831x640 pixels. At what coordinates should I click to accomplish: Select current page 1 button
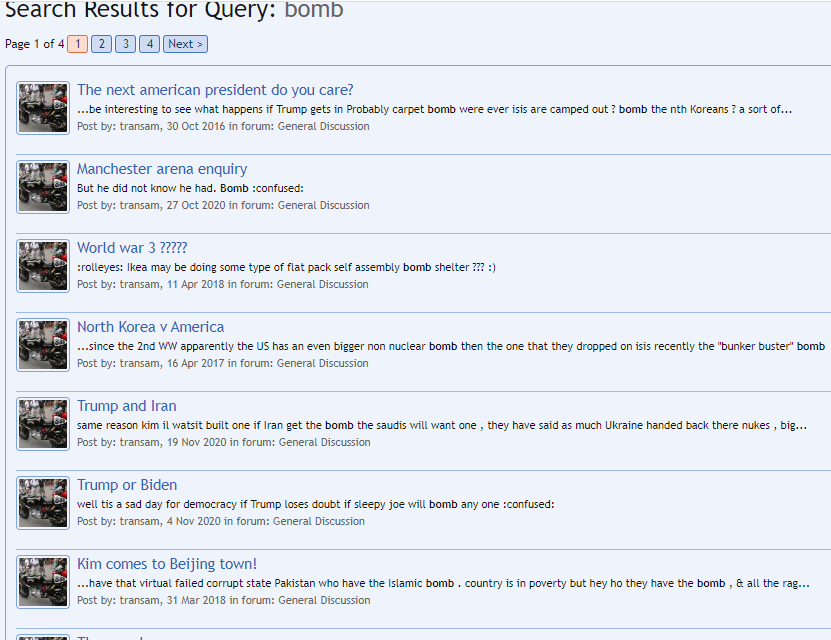(77, 44)
